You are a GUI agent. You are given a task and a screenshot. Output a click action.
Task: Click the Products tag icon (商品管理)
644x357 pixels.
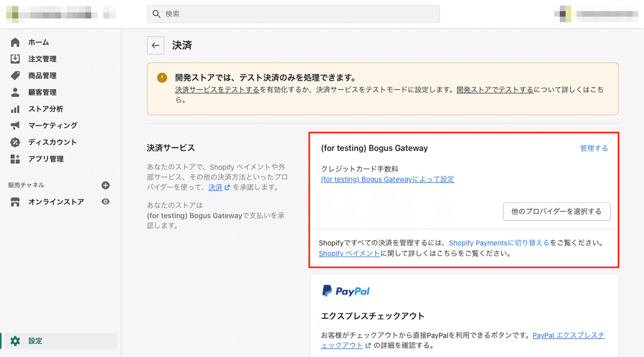pyautogui.click(x=15, y=76)
